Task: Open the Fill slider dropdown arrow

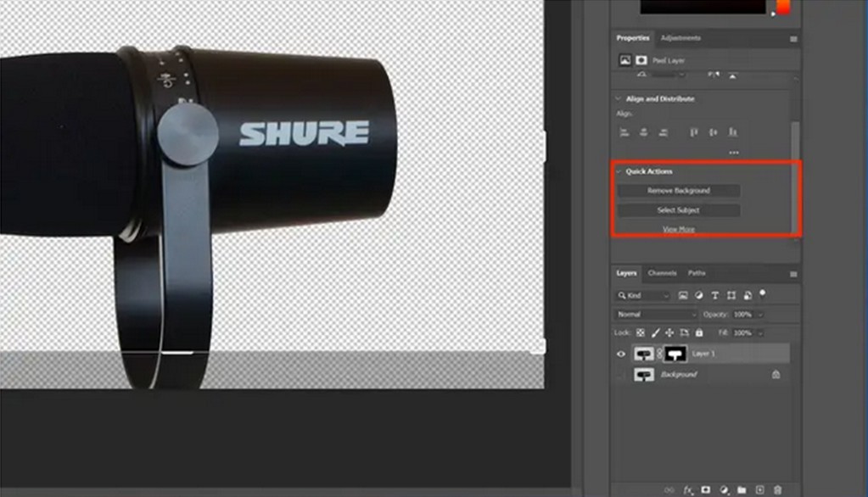Action: 760,333
